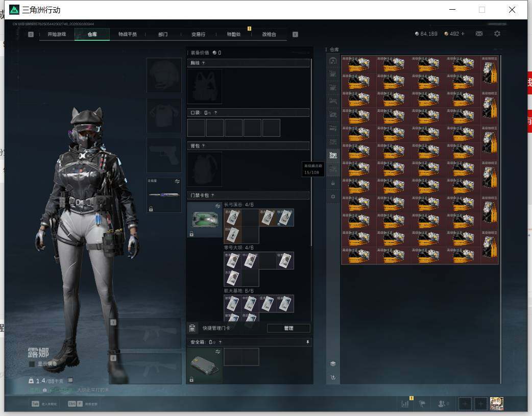Screen dimensions: 532x416
Task: Switch to the 特战干员 tab
Action: [128, 34]
